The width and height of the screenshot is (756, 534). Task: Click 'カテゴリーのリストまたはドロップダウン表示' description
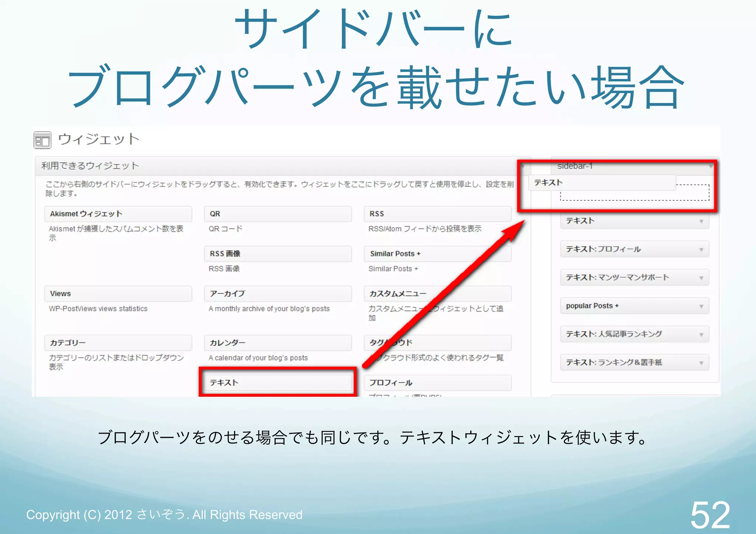(x=116, y=362)
